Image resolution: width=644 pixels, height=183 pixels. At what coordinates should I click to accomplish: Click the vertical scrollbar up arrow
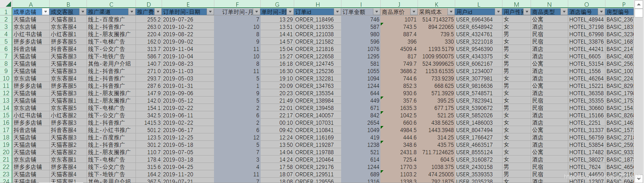click(639, 4)
